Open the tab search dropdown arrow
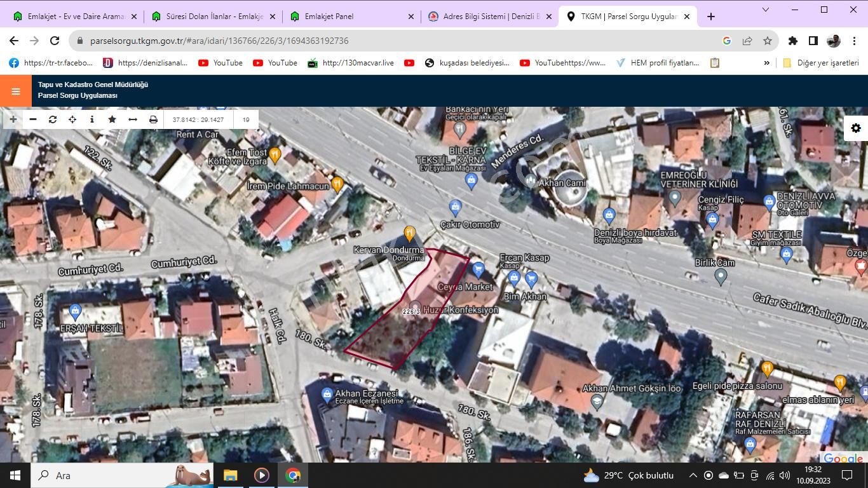 [765, 10]
